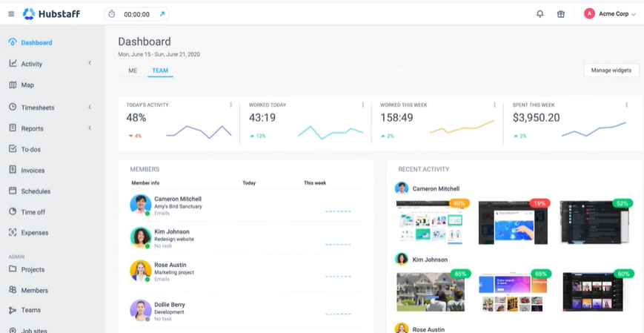This screenshot has width=644, height=333.
Task: Go to Invoices in sidebar
Action: (x=33, y=171)
